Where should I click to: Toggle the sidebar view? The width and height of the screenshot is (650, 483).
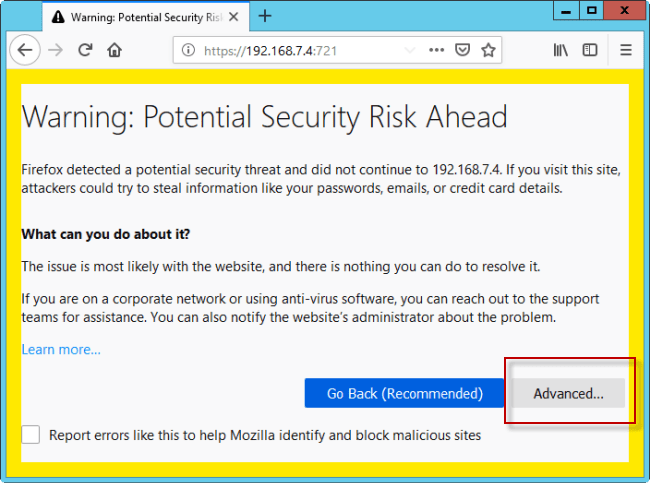tap(590, 50)
